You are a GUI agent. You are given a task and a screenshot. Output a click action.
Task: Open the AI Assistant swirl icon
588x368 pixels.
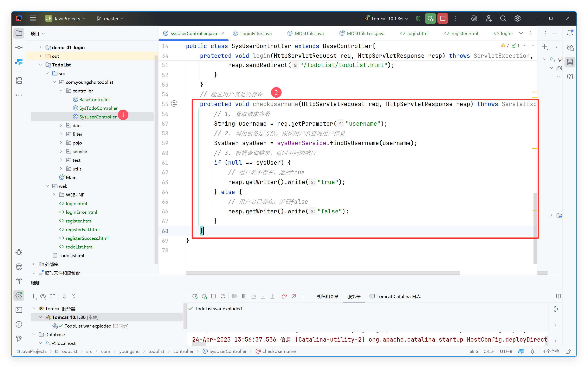(x=474, y=19)
